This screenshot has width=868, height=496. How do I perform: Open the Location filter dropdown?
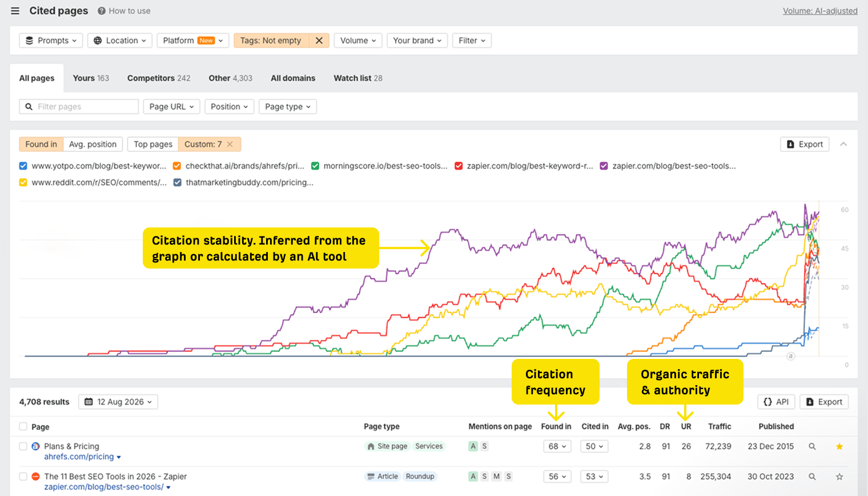tap(120, 41)
